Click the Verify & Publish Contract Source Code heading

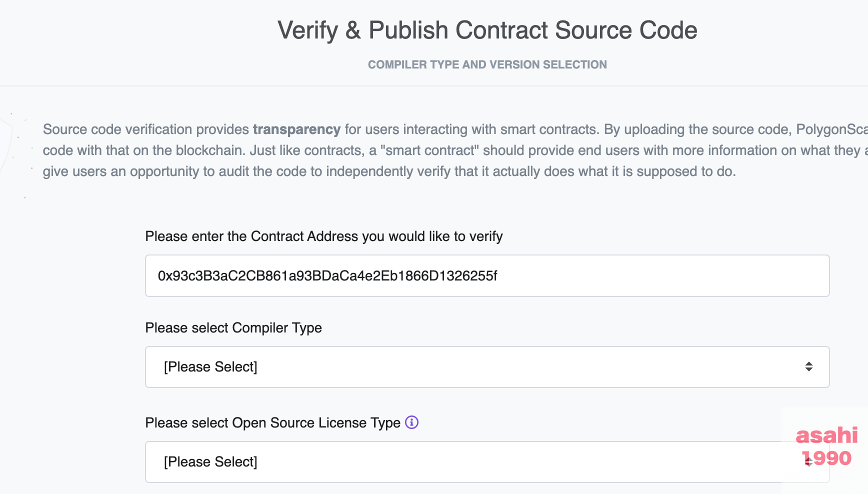(487, 30)
